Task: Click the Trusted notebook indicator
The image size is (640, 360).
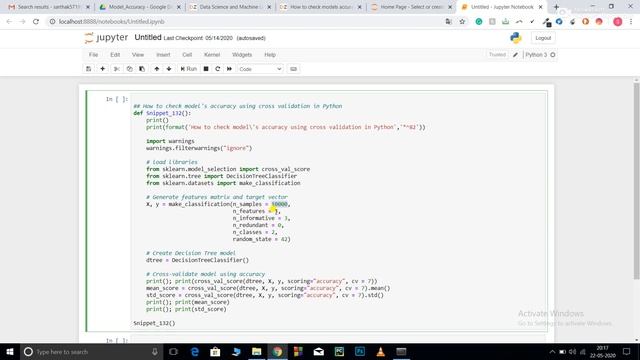Action: coord(497,55)
